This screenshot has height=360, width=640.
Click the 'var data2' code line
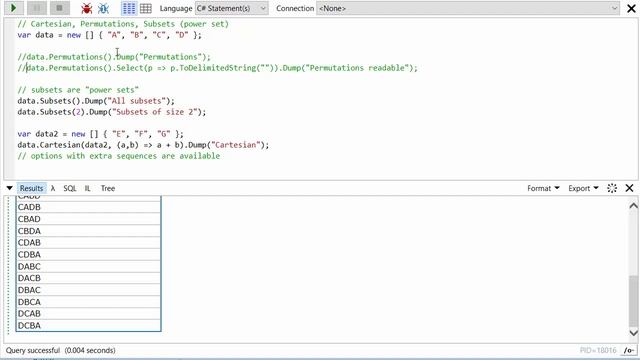click(100, 134)
